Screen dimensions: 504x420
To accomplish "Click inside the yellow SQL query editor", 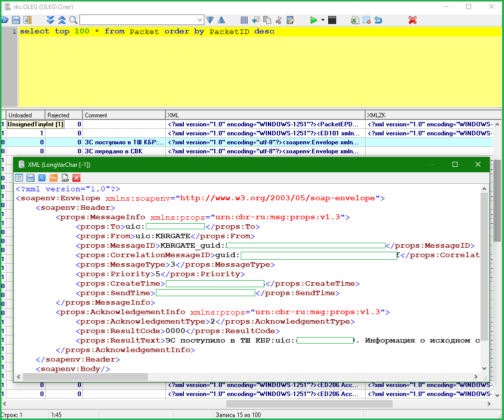I will click(250, 70).
